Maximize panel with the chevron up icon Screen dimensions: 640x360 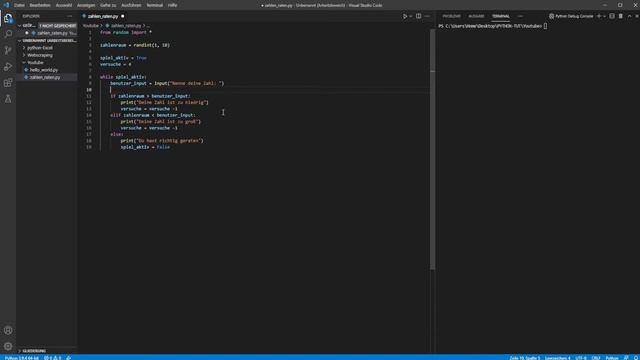(x=629, y=16)
